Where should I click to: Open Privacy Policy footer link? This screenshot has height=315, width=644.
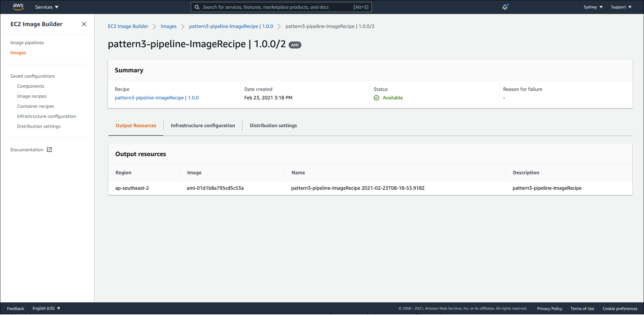549,309
